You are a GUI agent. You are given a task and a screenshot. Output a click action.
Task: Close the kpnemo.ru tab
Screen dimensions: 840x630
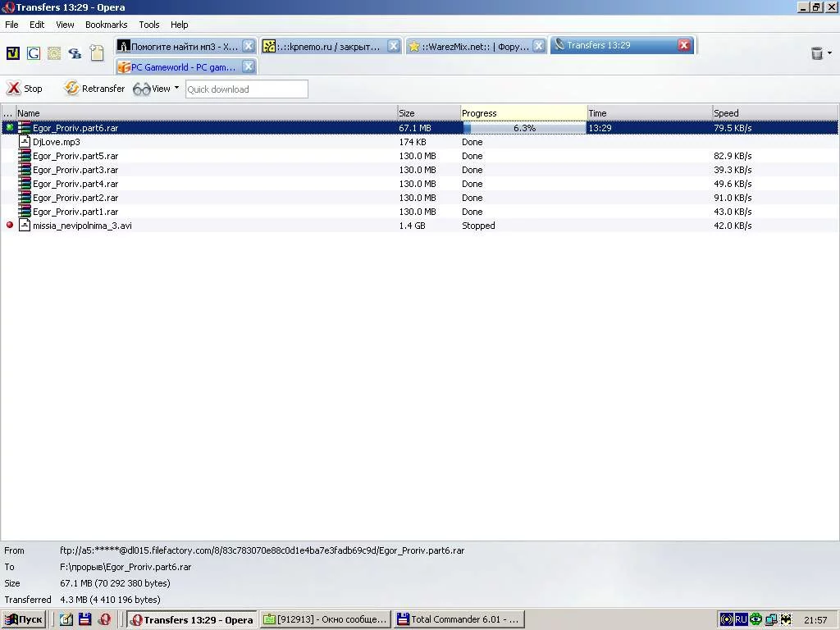click(x=394, y=46)
